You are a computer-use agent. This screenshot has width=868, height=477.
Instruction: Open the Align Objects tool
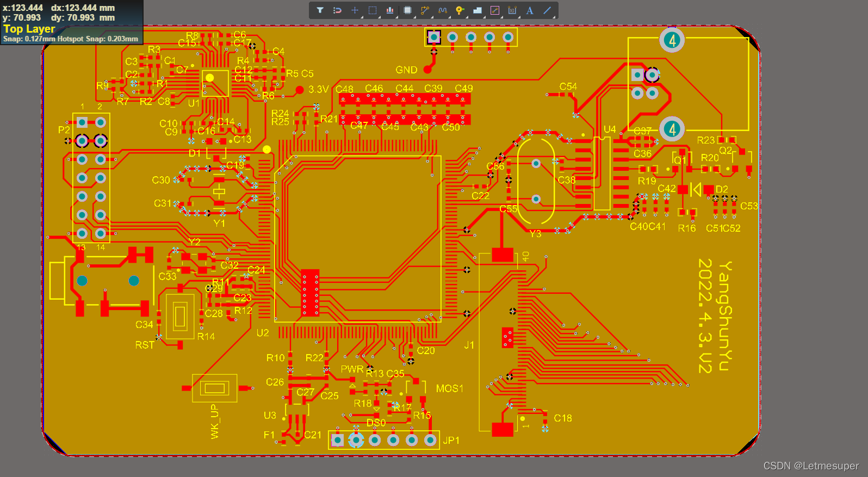pos(390,10)
